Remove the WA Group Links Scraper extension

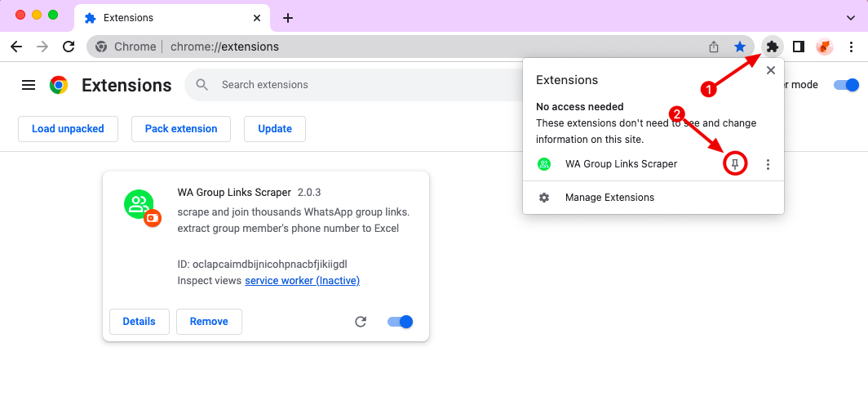[209, 322]
